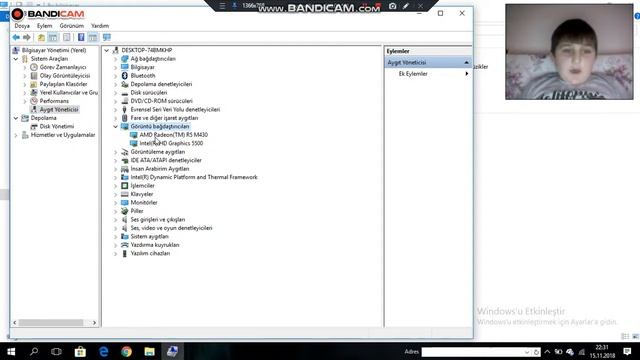Image resolution: width=640 pixels, height=360 pixels.
Task: Select Intel(R) HD Graphics 5500 entry
Action: (x=171, y=143)
